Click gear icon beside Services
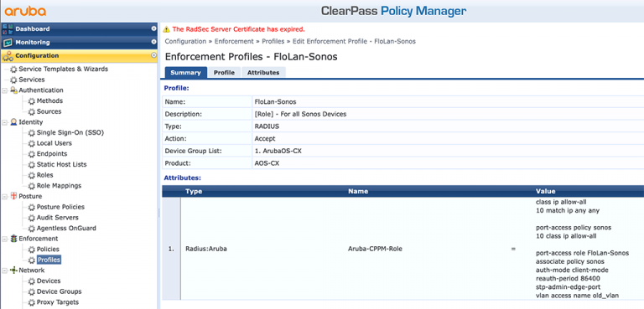Viewport: 644px width, 309px height. click(x=14, y=80)
